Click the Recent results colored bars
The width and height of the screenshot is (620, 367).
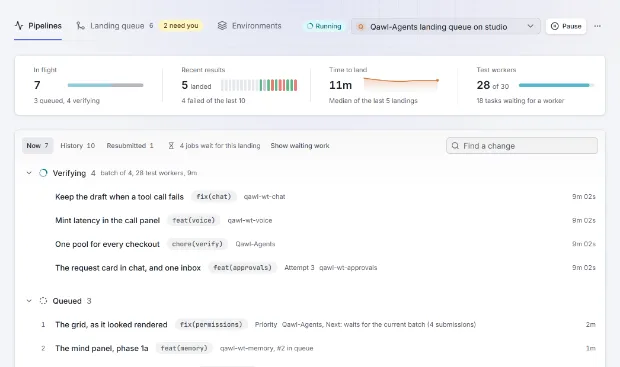click(x=259, y=85)
